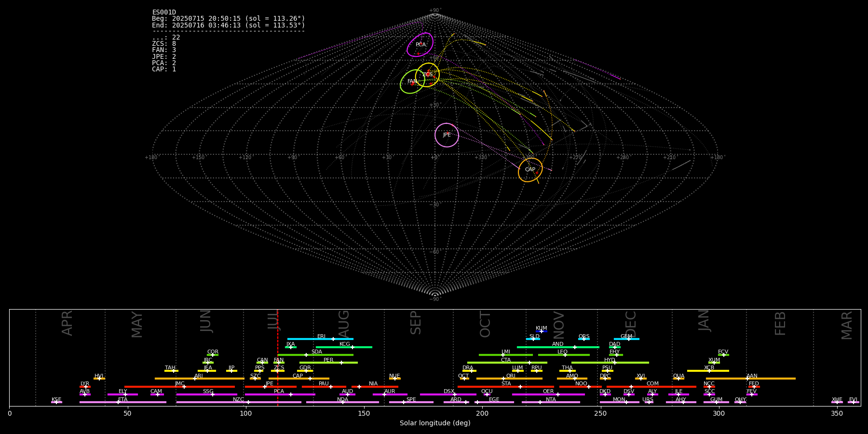This screenshot has width=868, height=434.
Task: Click the 200 tick on solar longitude axis
Action: 482,413
